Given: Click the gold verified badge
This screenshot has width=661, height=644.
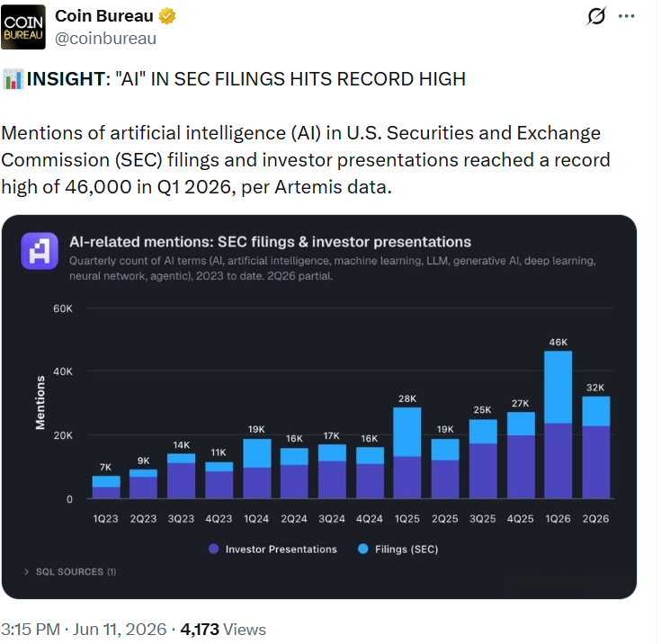Looking at the screenshot, I should 167,16.
